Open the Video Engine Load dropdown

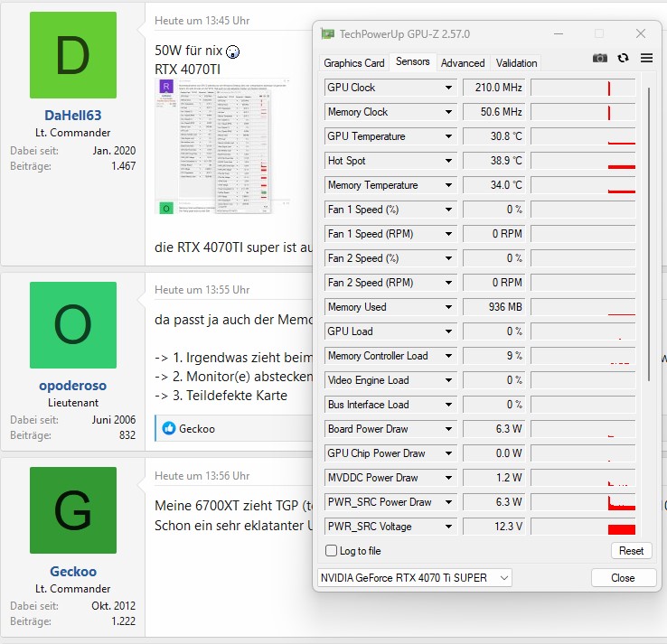click(x=448, y=380)
